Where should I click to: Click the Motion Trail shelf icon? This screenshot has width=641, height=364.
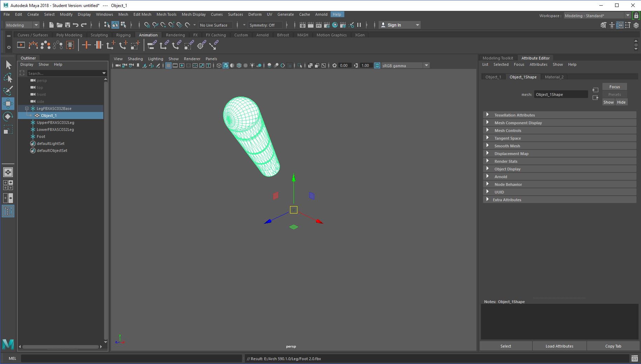click(33, 45)
